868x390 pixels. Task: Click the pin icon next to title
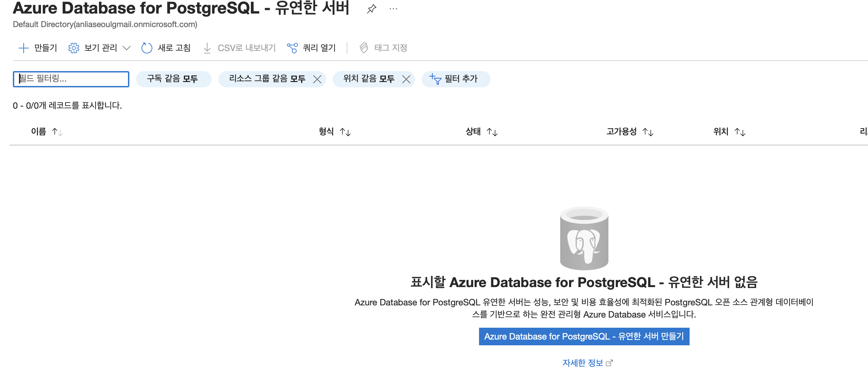pyautogui.click(x=371, y=9)
